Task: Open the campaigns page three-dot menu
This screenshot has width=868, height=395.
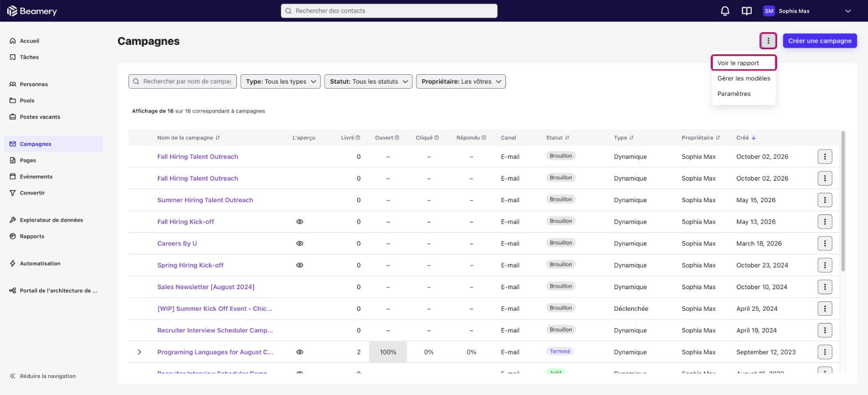Action: point(768,41)
